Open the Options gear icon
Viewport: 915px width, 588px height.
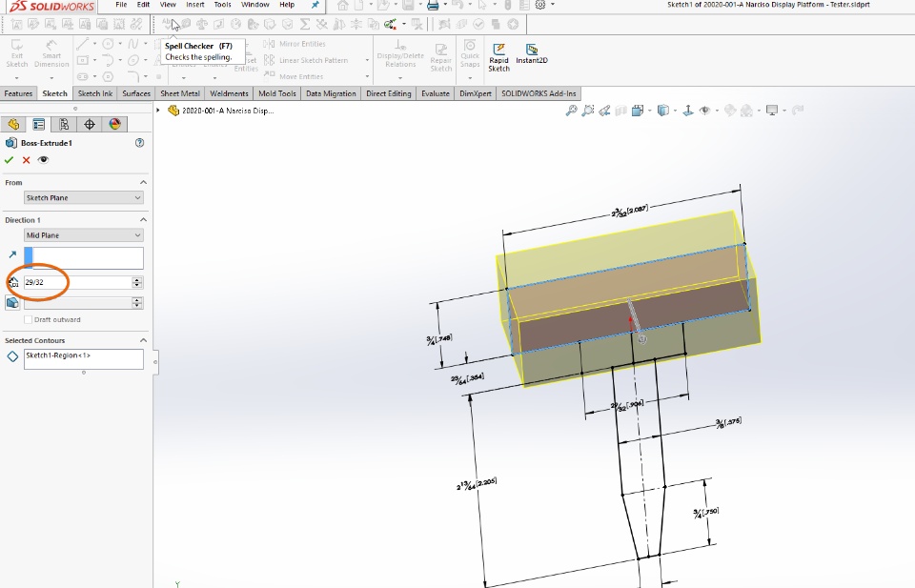click(x=540, y=6)
